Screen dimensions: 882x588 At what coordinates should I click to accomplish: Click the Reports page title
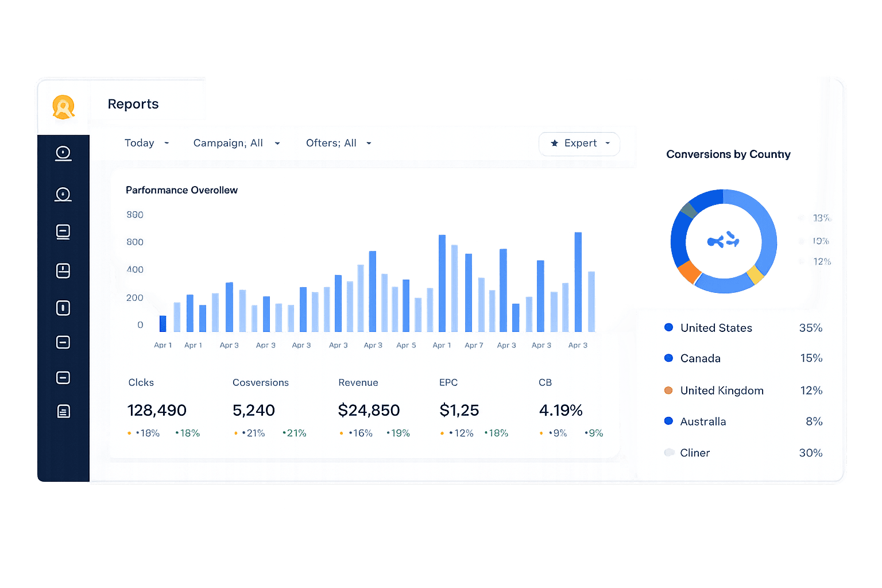[x=133, y=104]
